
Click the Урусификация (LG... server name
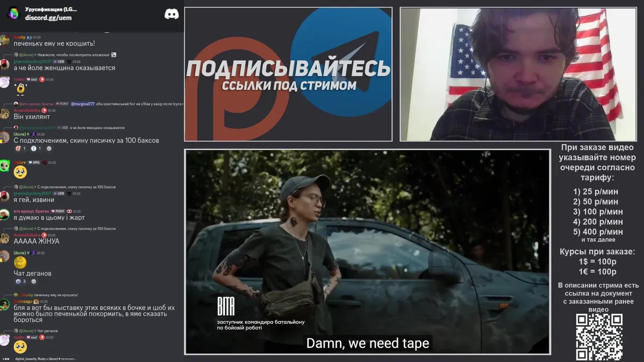51,10
